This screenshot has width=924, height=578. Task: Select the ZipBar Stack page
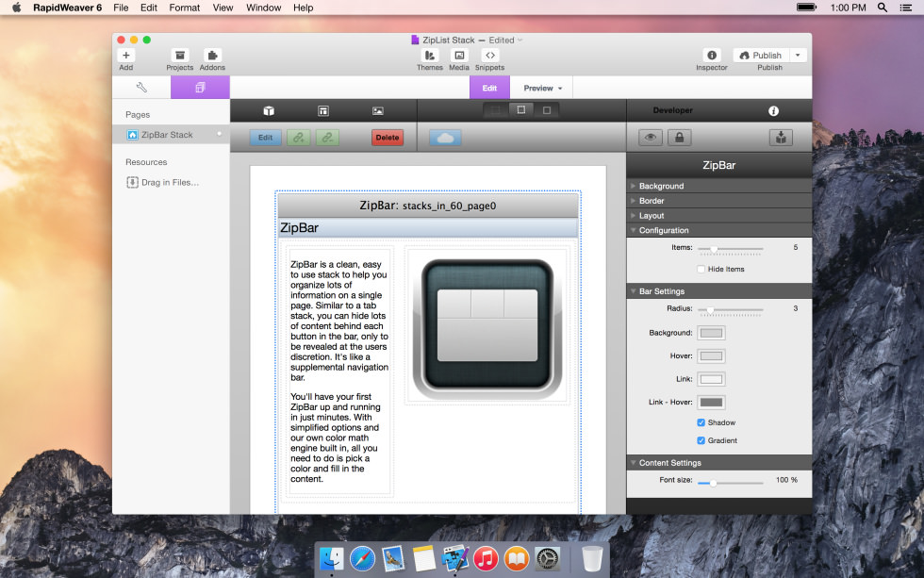click(171, 135)
